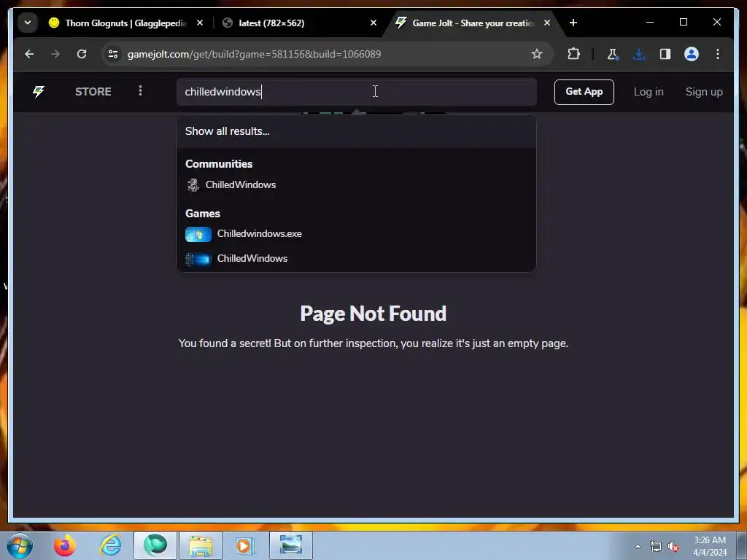The width and height of the screenshot is (747, 560).
Task: Open the Chilledwindows.exe game result
Action: click(x=356, y=234)
